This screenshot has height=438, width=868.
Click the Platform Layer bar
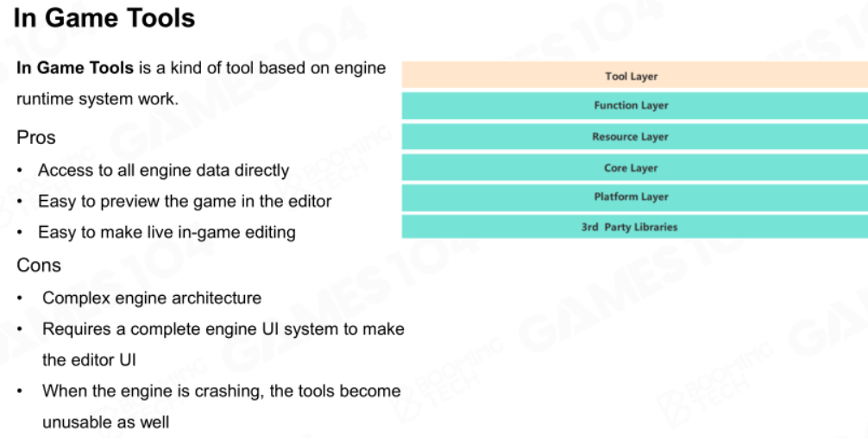tap(634, 197)
